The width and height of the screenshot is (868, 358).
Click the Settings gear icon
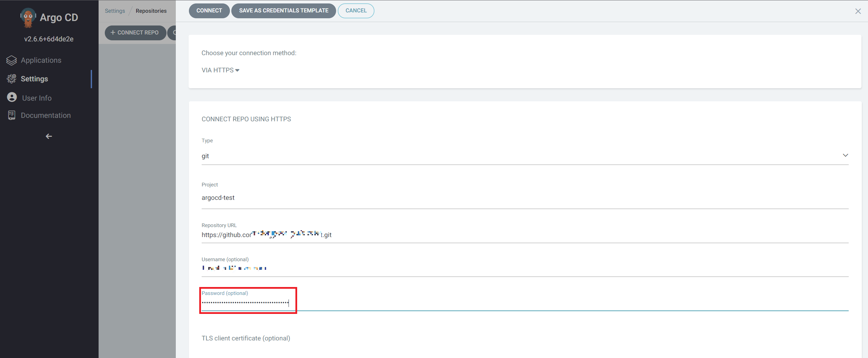[x=11, y=79]
